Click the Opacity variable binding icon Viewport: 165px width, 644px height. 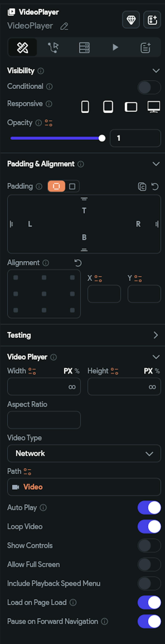coord(49,123)
